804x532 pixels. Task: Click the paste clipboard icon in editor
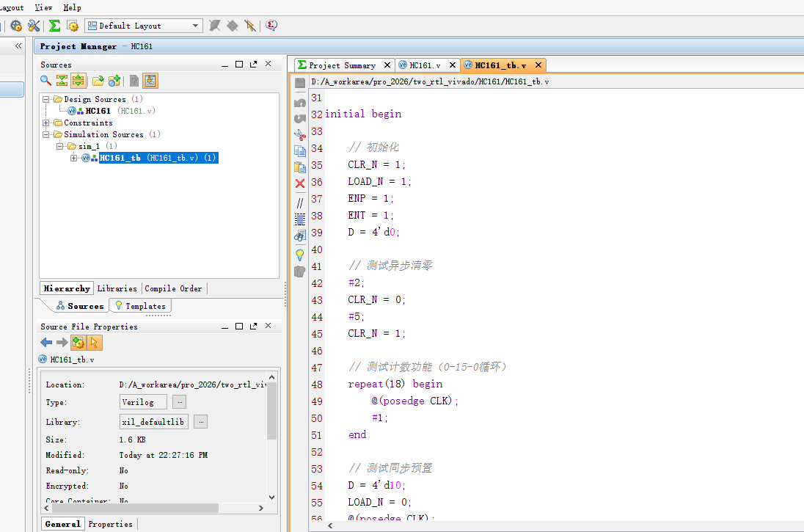click(300, 167)
